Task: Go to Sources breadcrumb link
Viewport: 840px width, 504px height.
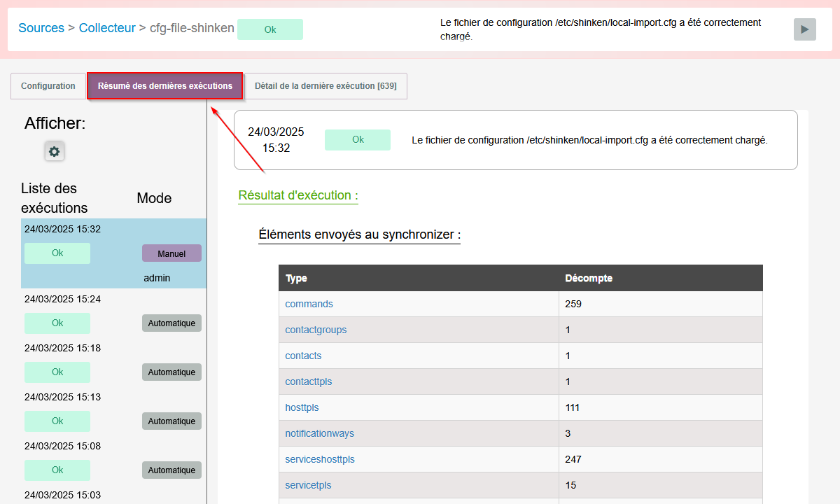Action: click(x=41, y=29)
